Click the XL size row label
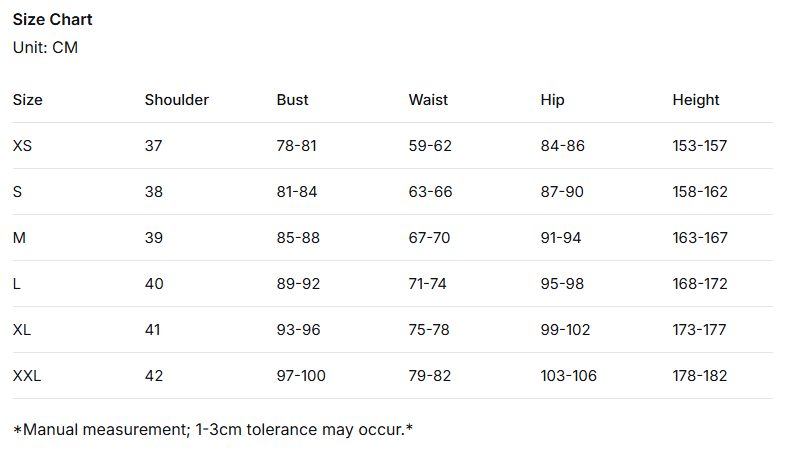Screen dimensions: 804x461 23,330
